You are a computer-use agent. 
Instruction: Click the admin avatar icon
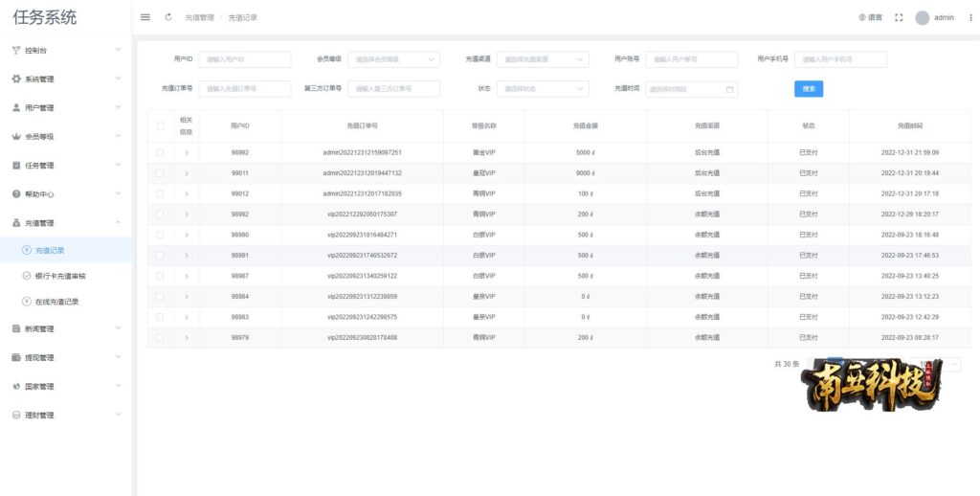click(x=923, y=17)
